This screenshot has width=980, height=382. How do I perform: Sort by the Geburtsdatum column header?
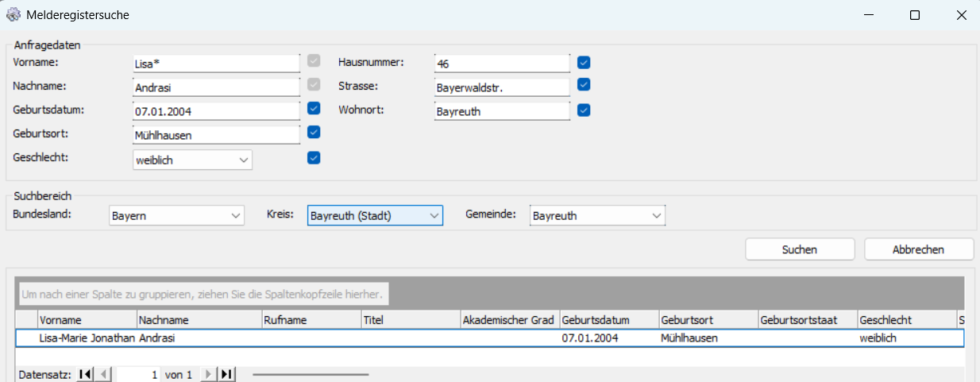point(608,320)
